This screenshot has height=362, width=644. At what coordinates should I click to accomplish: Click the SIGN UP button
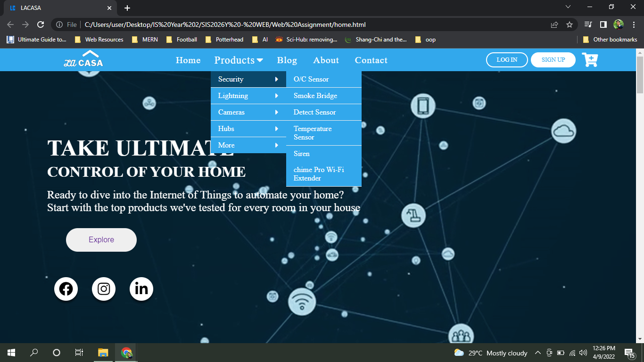point(553,60)
